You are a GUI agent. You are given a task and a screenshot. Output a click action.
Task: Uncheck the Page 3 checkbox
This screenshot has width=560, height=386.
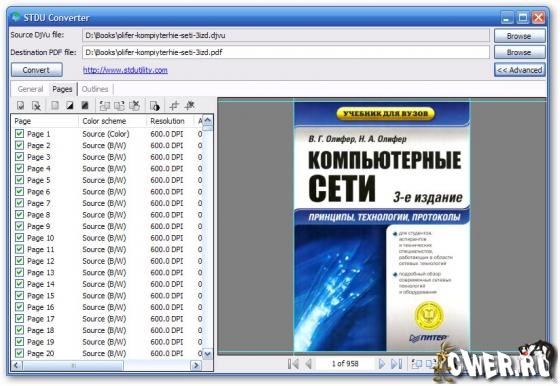click(19, 157)
